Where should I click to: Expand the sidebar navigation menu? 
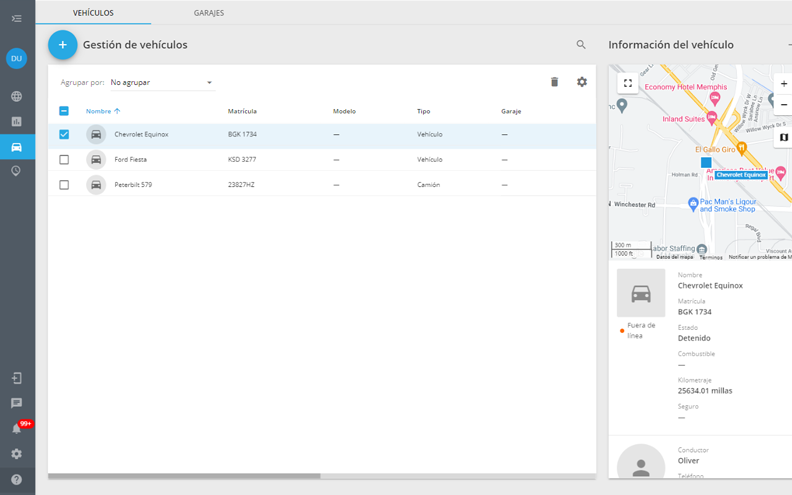point(17,19)
